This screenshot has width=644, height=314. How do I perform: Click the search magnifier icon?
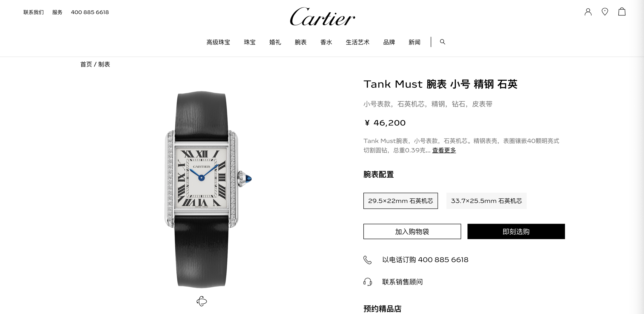pos(443,42)
